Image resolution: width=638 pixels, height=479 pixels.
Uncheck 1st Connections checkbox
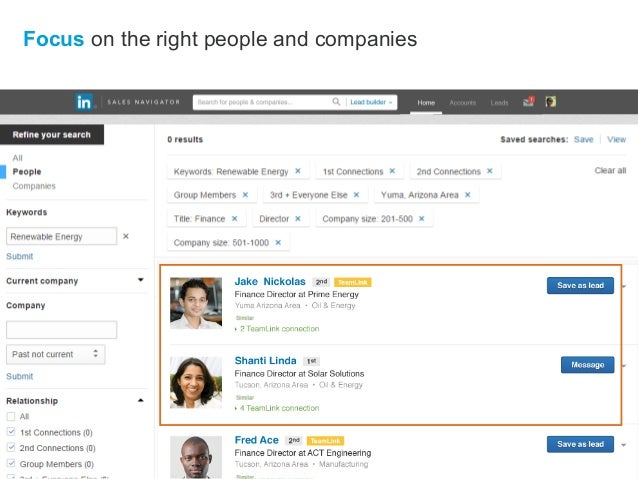11,432
